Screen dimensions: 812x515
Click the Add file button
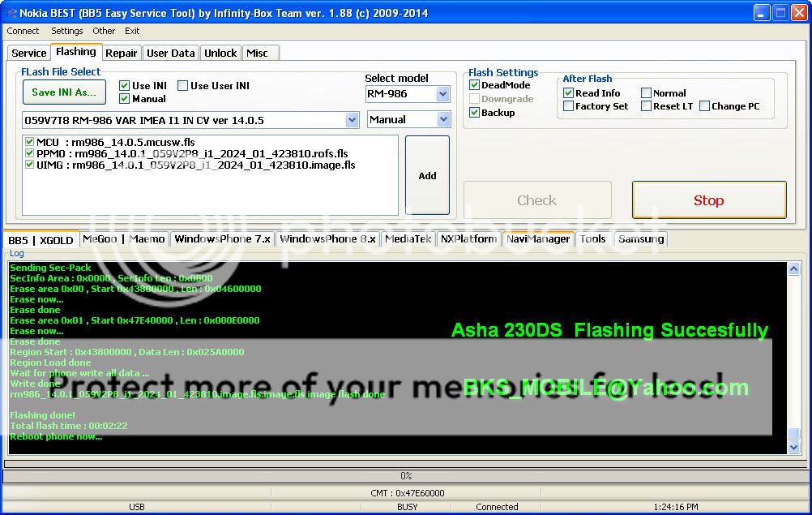click(427, 175)
